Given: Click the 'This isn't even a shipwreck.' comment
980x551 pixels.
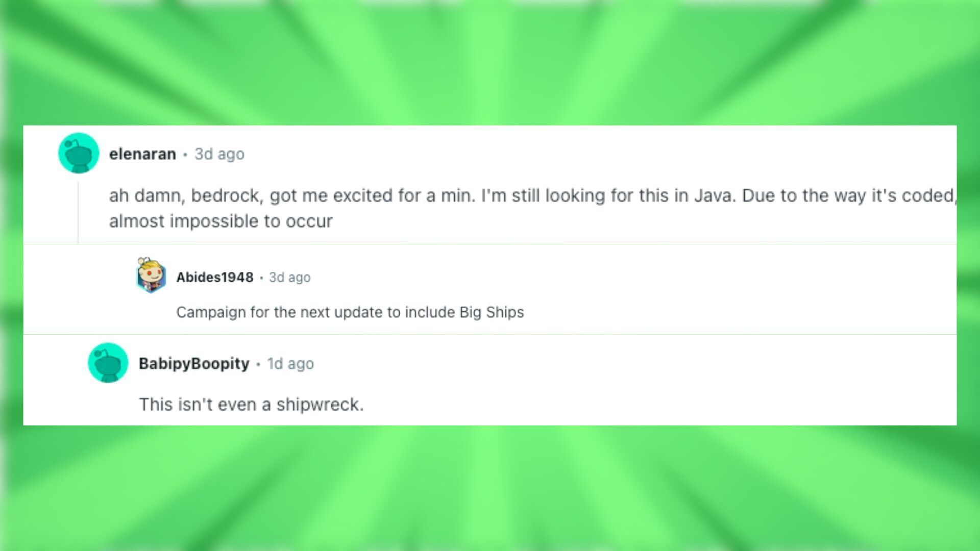Looking at the screenshot, I should click(251, 405).
